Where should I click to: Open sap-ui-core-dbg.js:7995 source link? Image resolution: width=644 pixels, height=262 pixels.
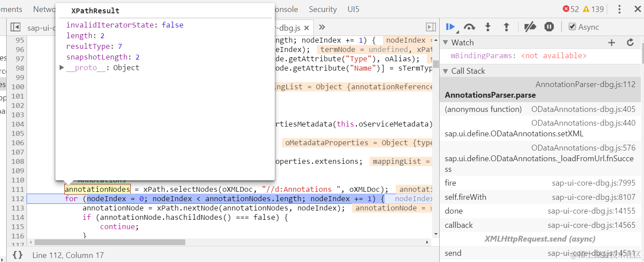pos(593,183)
